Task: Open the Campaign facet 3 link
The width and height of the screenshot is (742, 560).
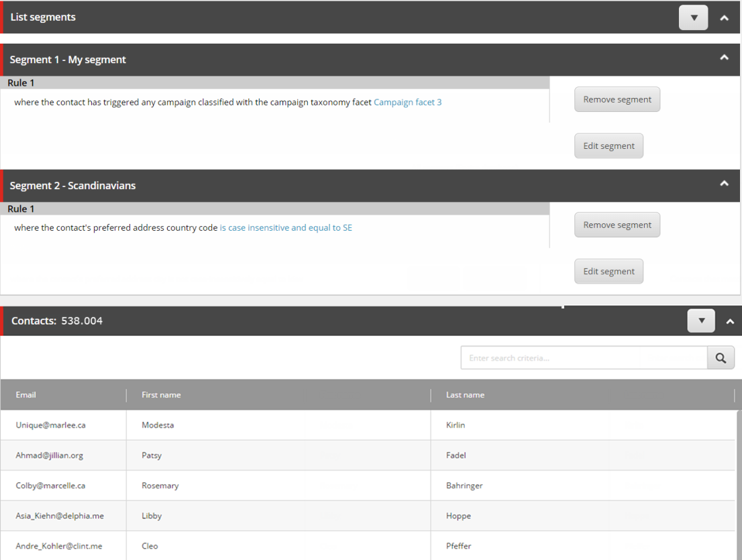Action: (407, 102)
